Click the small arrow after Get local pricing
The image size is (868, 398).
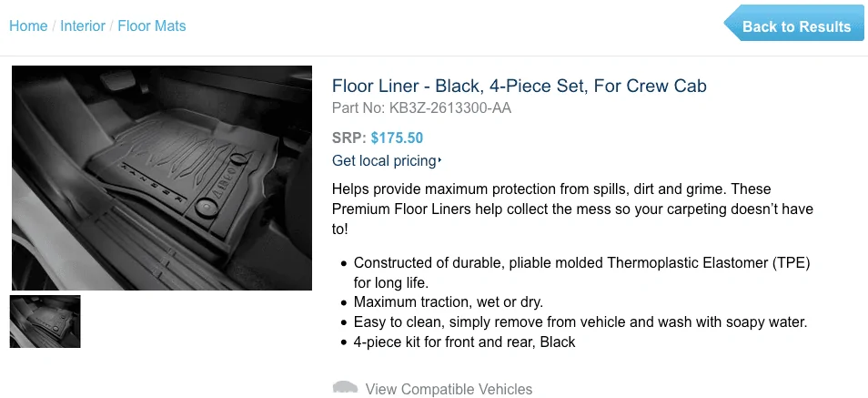439,161
